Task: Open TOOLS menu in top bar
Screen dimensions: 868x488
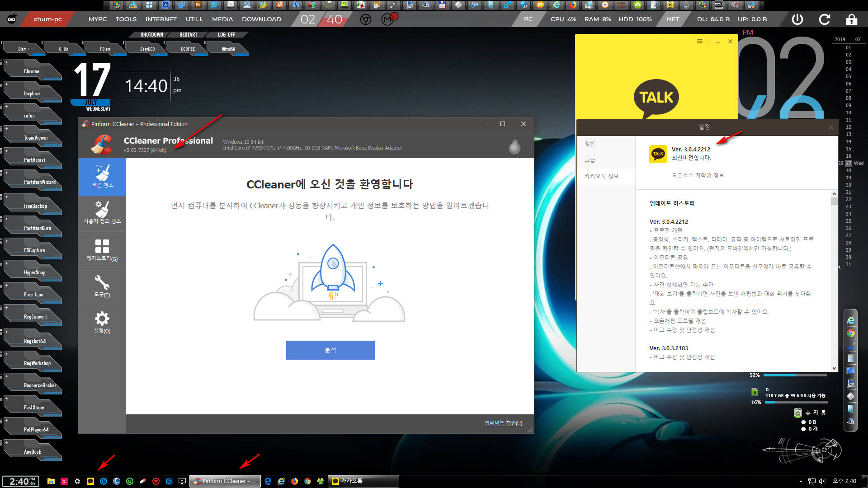Action: [126, 19]
